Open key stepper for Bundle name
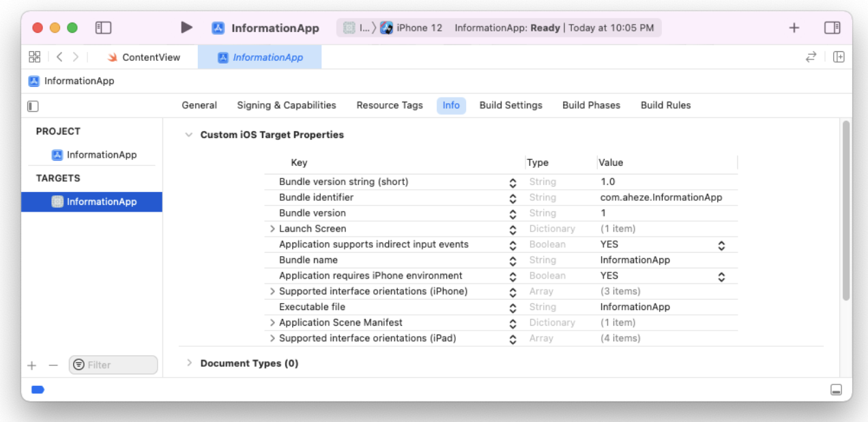868x422 pixels. pyautogui.click(x=512, y=261)
